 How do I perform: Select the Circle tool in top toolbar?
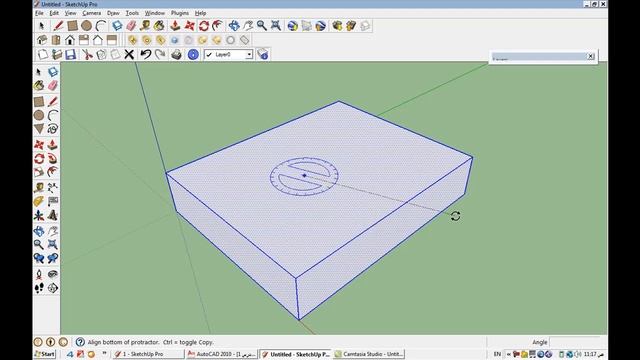[87, 26]
